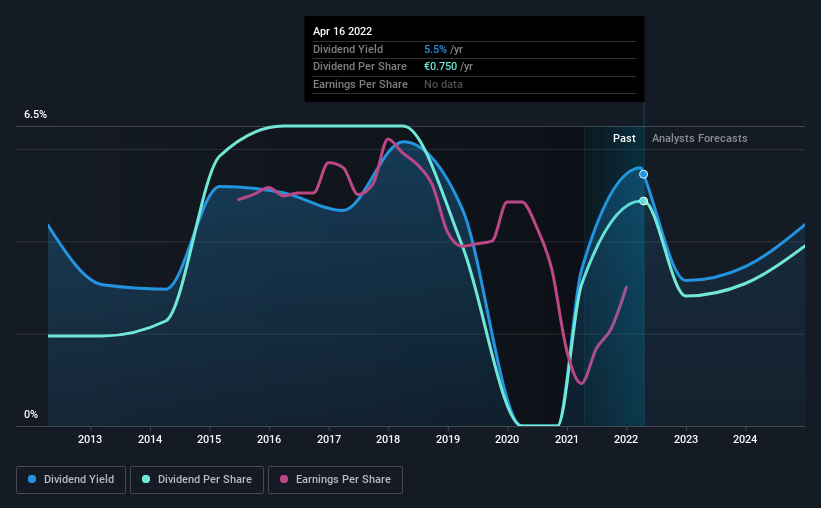Image resolution: width=821 pixels, height=508 pixels.
Task: Select the 2017 x-axis label
Action: point(329,439)
